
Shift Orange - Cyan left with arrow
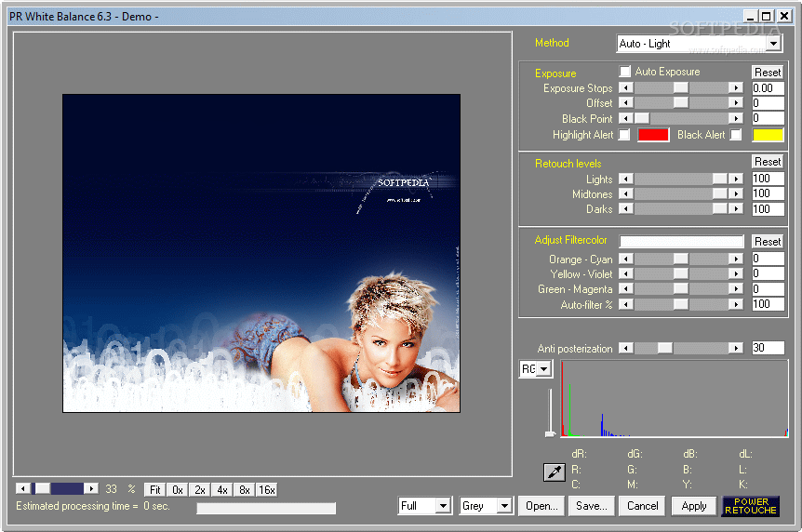coord(626,259)
